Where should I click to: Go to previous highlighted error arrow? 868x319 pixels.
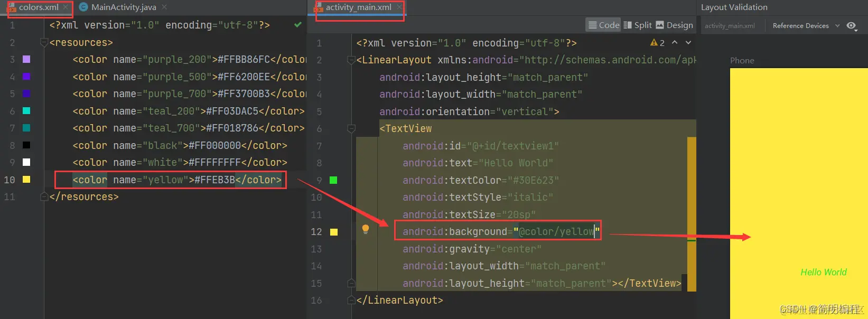click(x=675, y=42)
